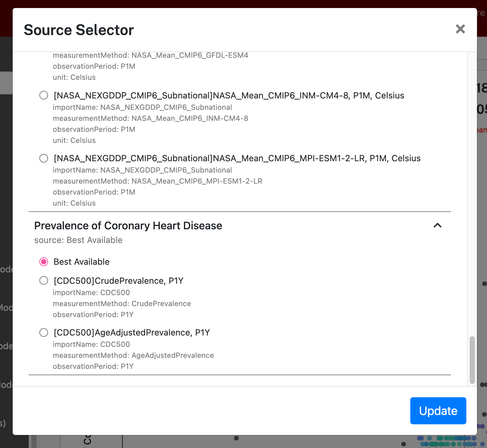Close the Source Selector dialog
The width and height of the screenshot is (487, 448).
pos(460,29)
